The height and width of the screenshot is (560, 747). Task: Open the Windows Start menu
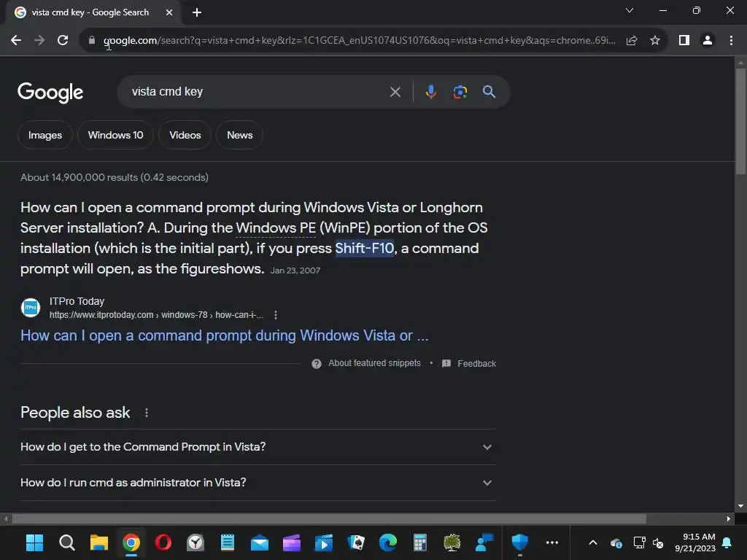34,542
